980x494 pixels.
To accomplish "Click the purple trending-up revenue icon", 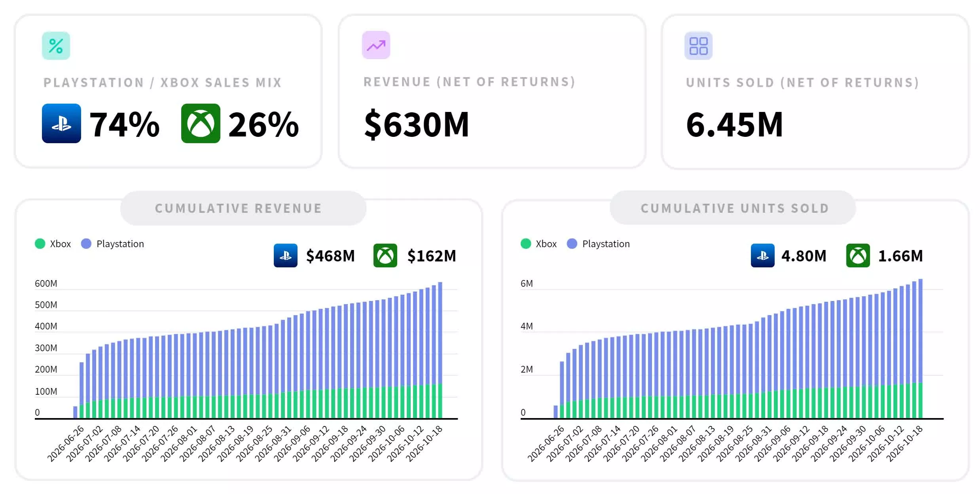I will (376, 45).
